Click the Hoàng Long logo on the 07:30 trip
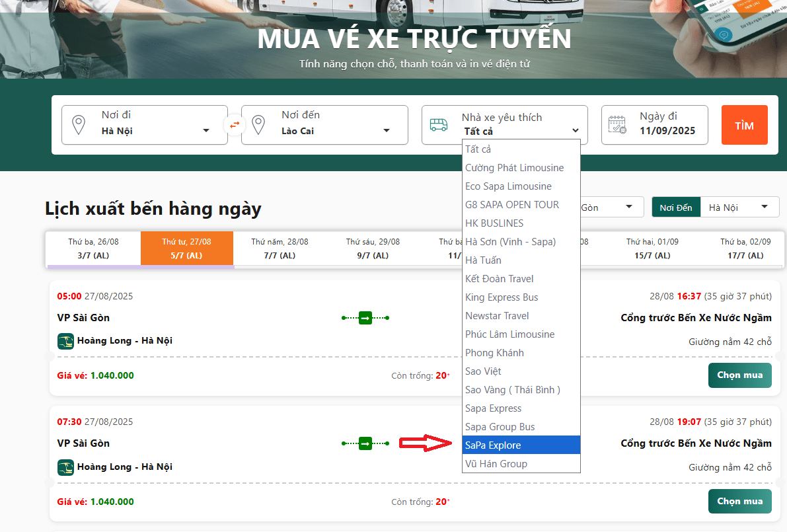 [65, 467]
